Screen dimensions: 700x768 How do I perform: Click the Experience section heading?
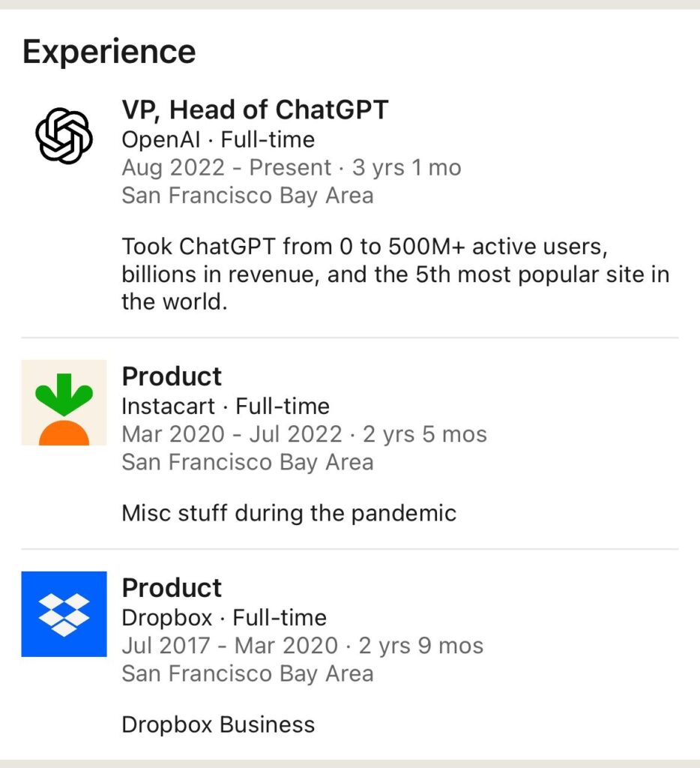pos(109,52)
